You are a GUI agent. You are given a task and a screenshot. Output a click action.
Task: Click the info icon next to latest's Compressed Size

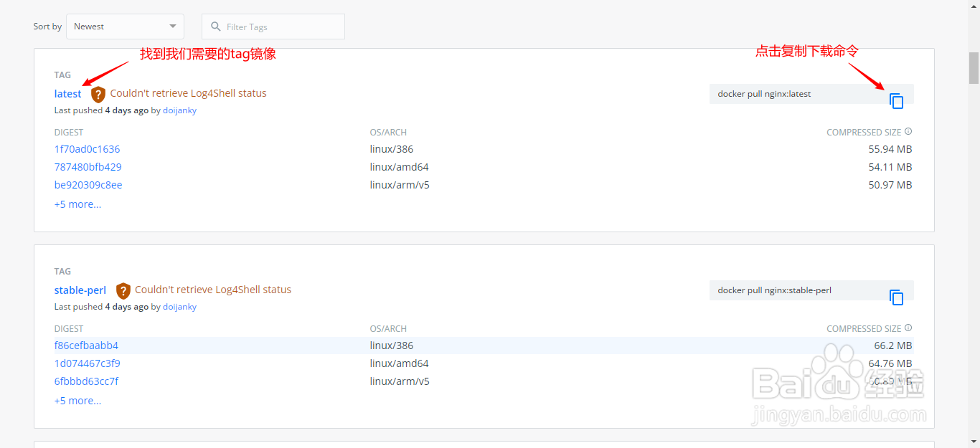pyautogui.click(x=908, y=132)
